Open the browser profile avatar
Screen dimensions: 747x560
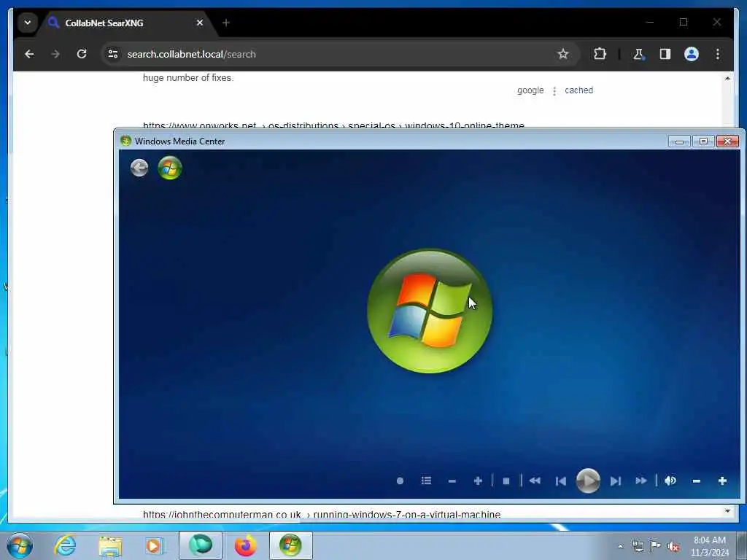pyautogui.click(x=692, y=54)
